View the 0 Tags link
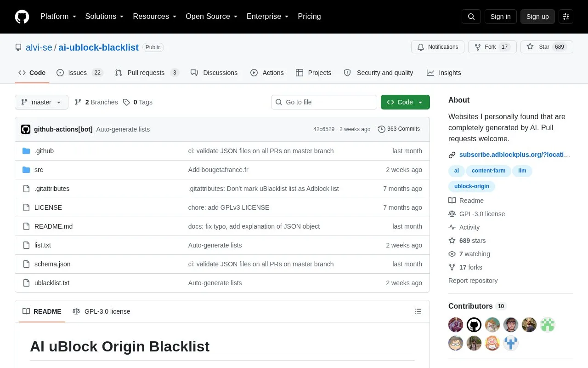Screen dimensions: 588x368 [x=138, y=102]
